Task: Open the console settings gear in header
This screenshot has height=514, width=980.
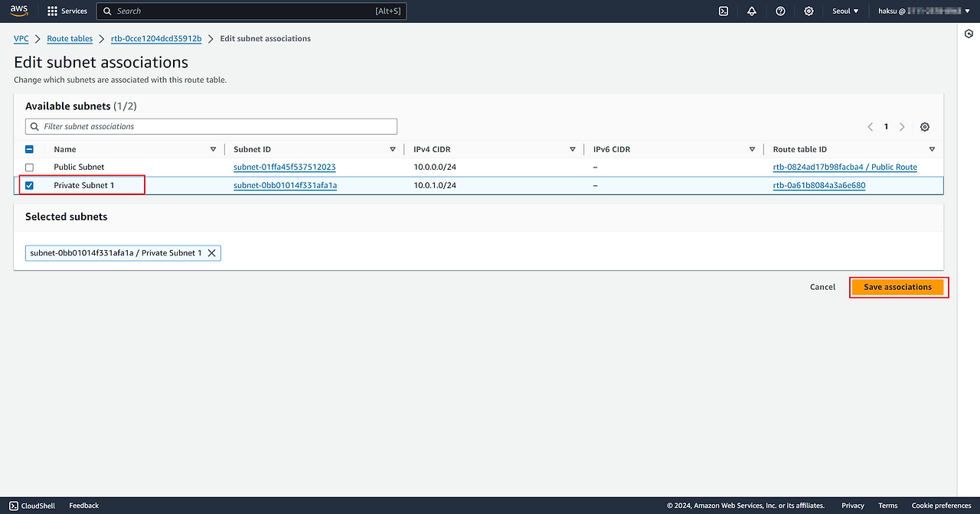Action: coord(808,11)
